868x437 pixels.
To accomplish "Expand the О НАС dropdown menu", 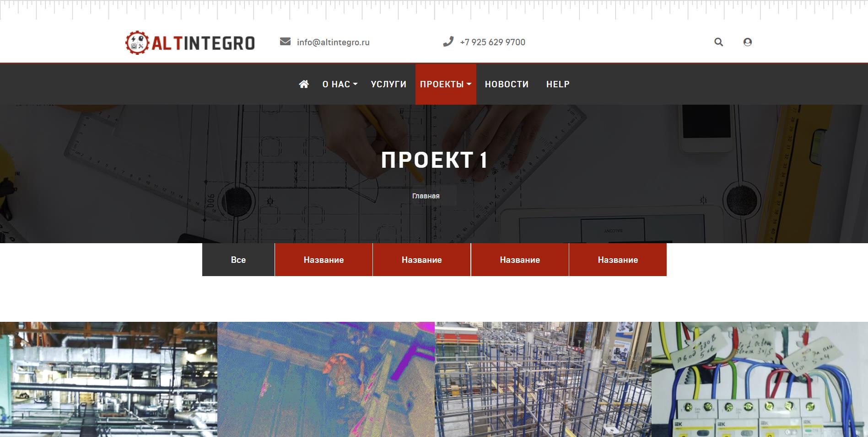I will click(x=340, y=84).
